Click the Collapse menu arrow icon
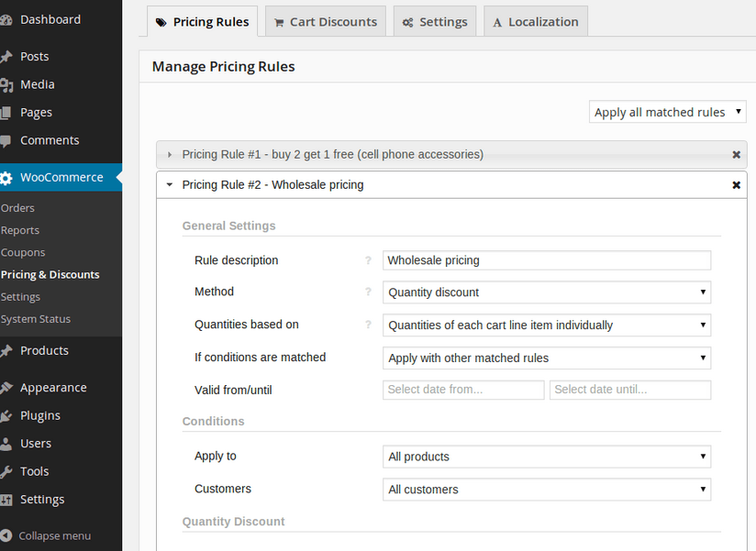 pos(6,535)
